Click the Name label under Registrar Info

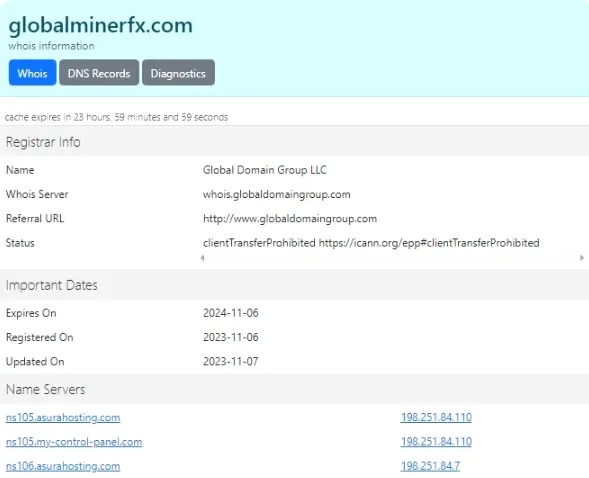(x=20, y=170)
